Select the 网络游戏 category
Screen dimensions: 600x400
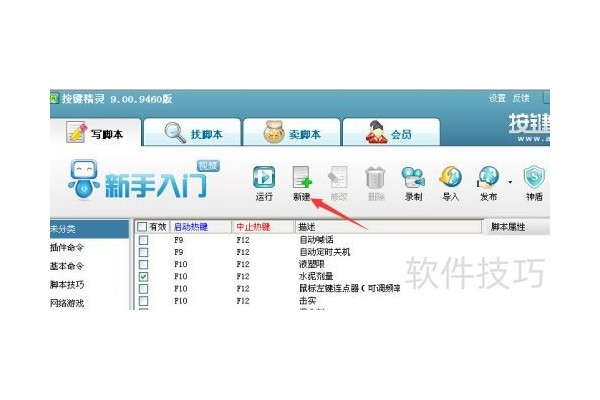[x=67, y=303]
